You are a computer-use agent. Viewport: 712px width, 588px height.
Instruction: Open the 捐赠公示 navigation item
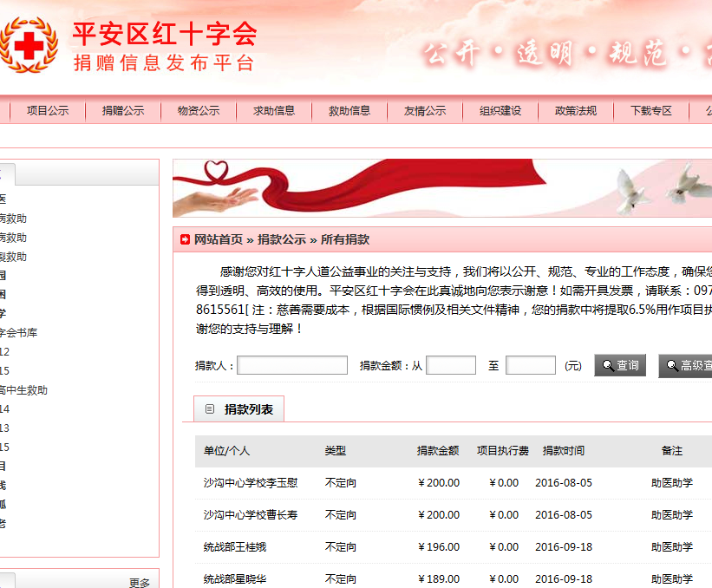(123, 111)
